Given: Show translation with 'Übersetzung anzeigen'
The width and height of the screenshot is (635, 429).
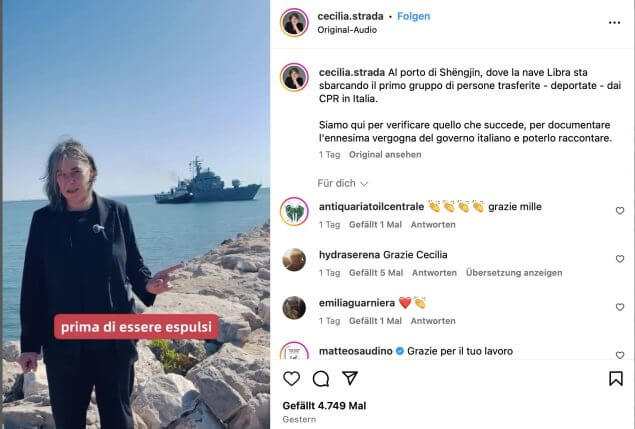Looking at the screenshot, I should [x=514, y=273].
